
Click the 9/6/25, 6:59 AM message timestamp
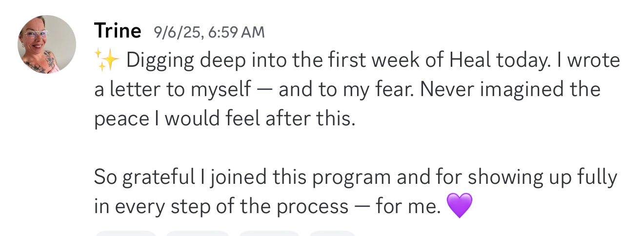[209, 32]
